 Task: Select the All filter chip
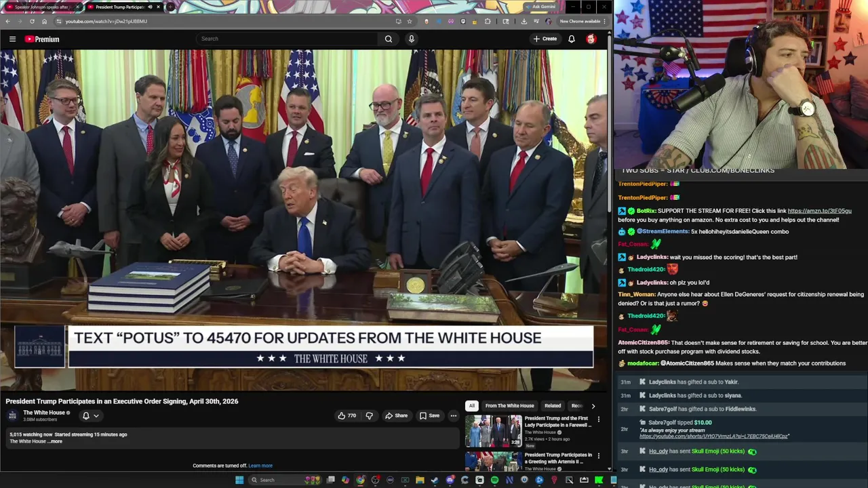coord(472,405)
